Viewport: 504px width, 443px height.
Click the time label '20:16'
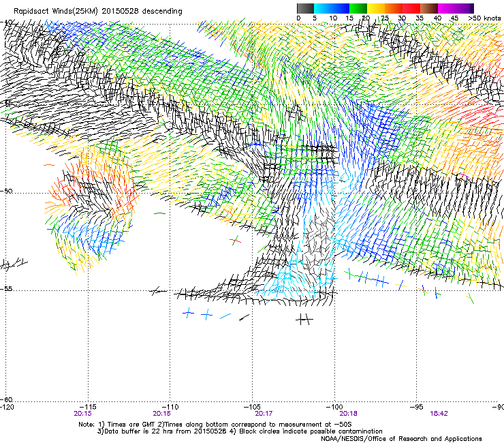161,414
